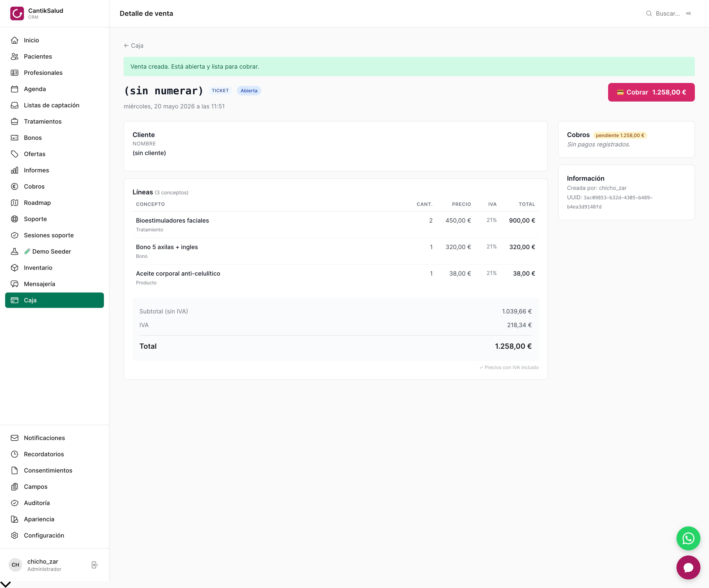Screen dimensions: 709x588
Task: Click the chicho_zar username
Action: pyautogui.click(x=43, y=561)
